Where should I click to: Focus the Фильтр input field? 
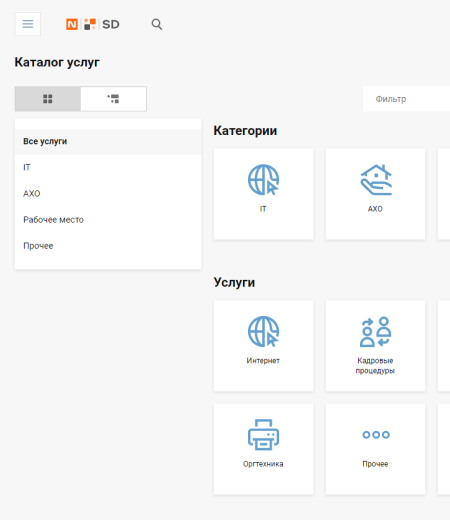click(x=406, y=99)
